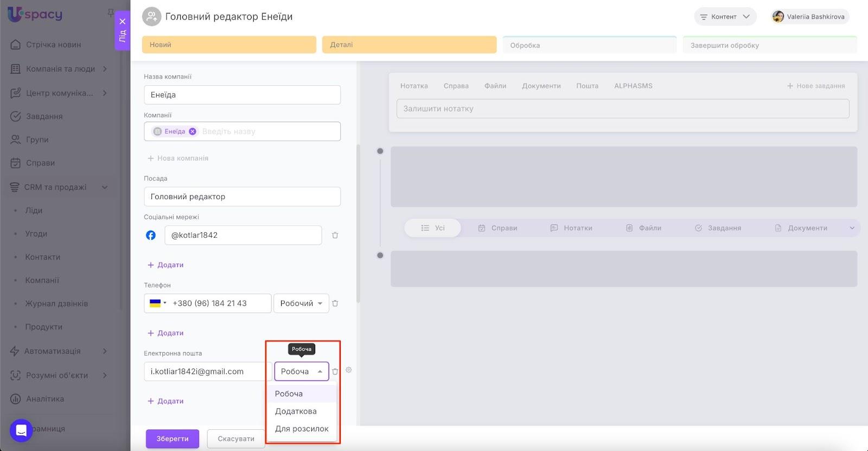Select Додаткова from email type list
This screenshot has width=868, height=451.
[x=296, y=411]
